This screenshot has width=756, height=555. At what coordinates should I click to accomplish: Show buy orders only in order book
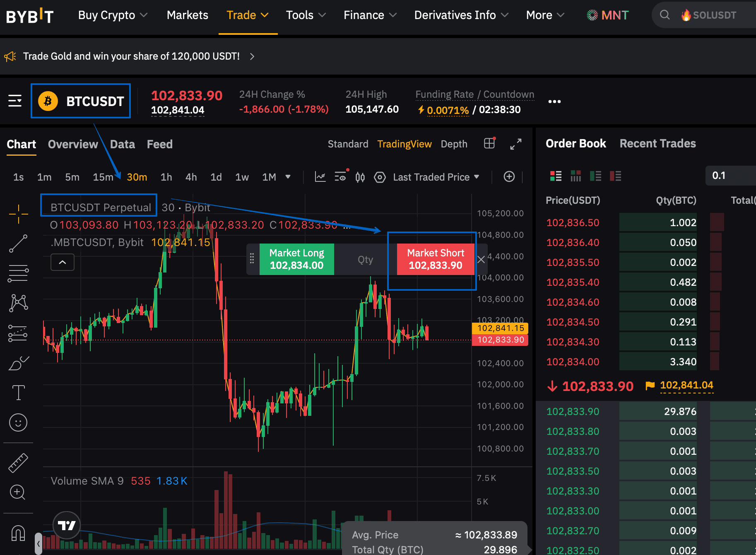point(595,176)
